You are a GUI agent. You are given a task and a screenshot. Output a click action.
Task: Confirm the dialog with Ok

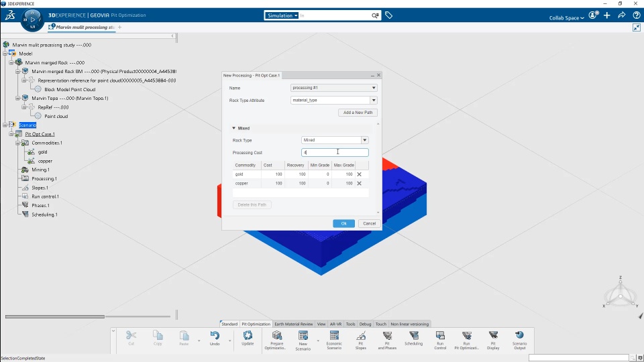pos(343,224)
